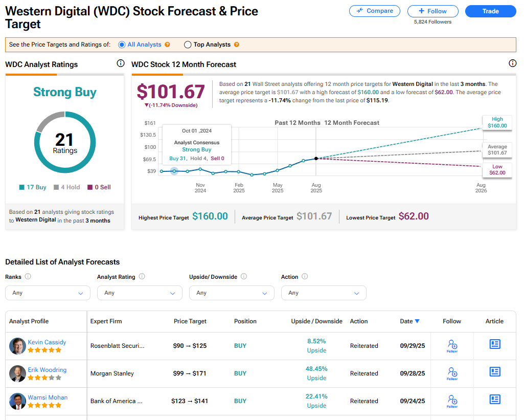
Task: Expand the Analyst Rating dropdown
Action: (x=140, y=293)
